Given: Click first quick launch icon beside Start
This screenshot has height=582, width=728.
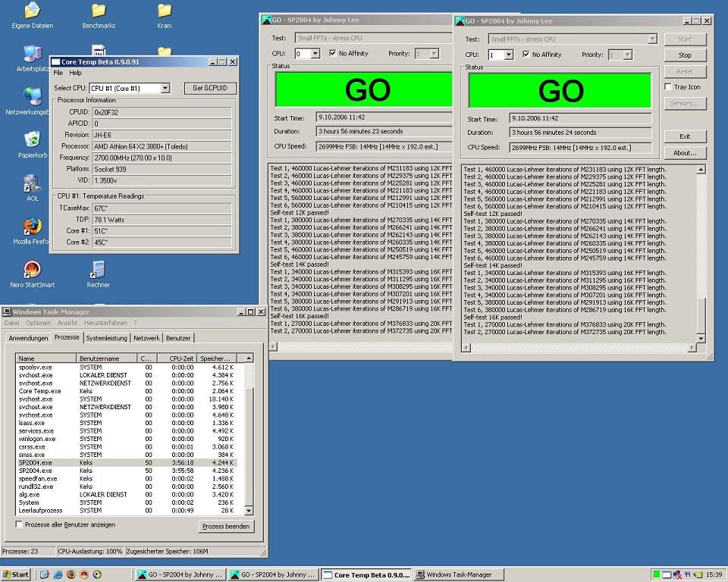Looking at the screenshot, I should coord(44,574).
